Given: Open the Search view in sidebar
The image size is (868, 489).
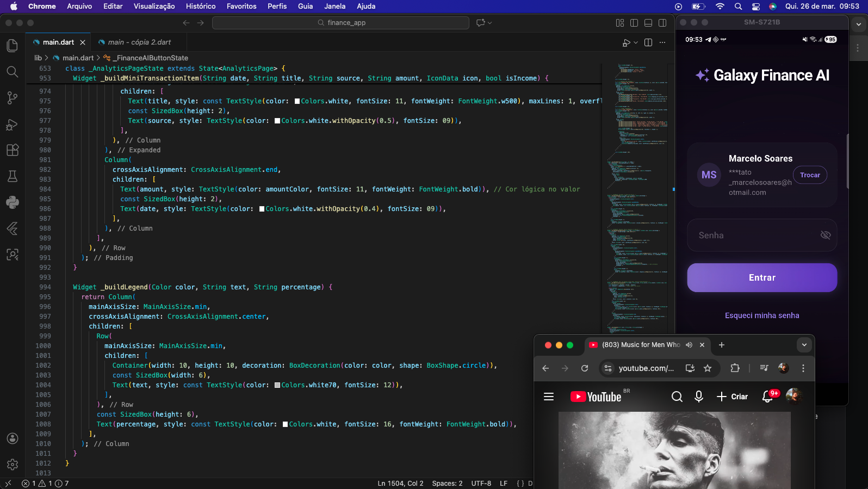Looking at the screenshot, I should point(12,72).
